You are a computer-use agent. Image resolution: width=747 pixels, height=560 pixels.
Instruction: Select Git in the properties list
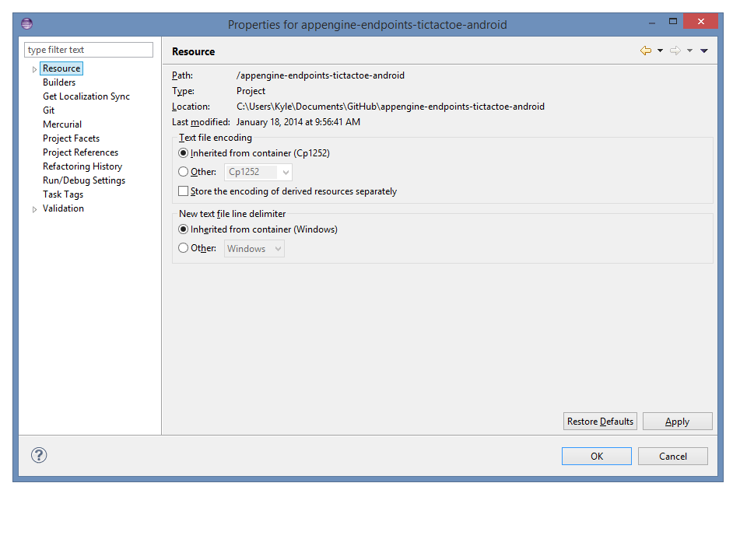pos(48,110)
